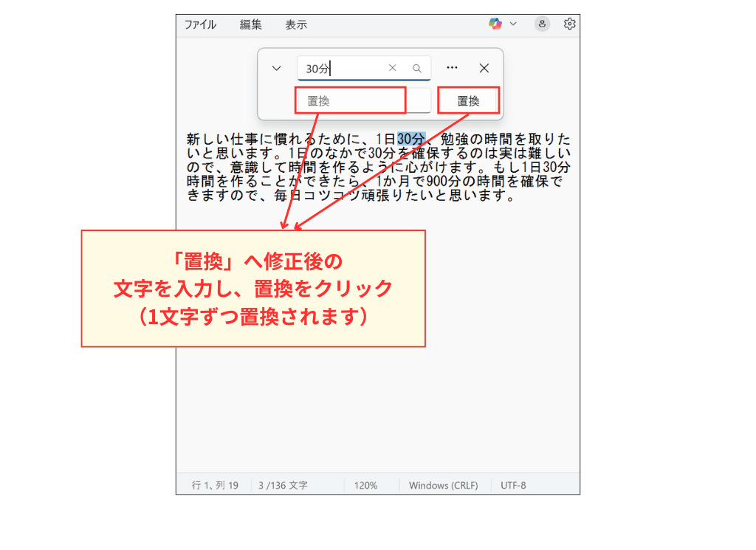756x550 pixels.
Task: Focus the 置換 replacement text field
Action: 351,101
